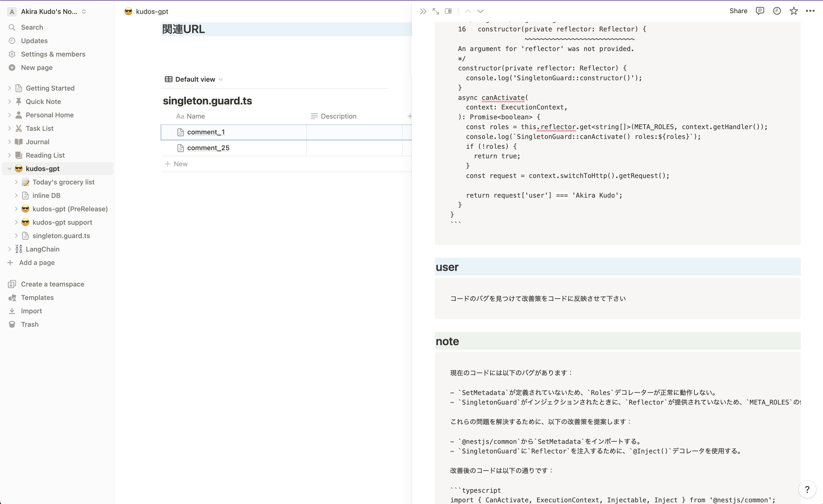Screen dimensions: 823x504
Task: Open the singleton.guard.ts sidebar page
Action: coord(61,236)
